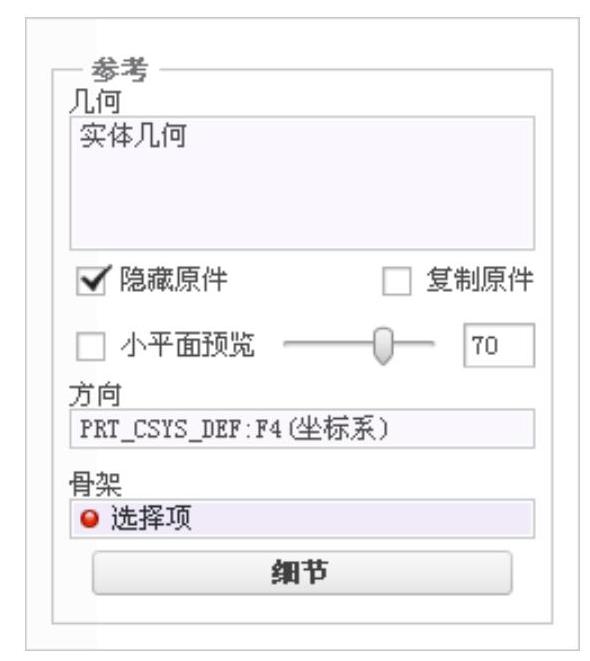Click the red dot beside 选择项
The image size is (590, 661).
click(89, 519)
